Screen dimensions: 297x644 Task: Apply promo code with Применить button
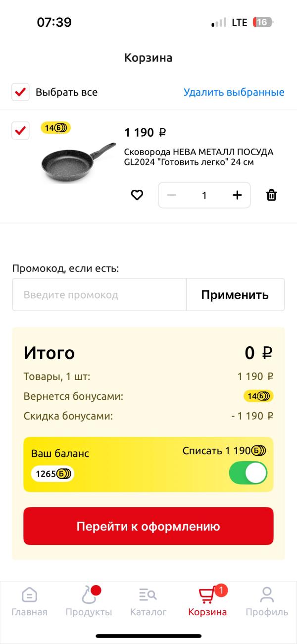pyautogui.click(x=235, y=295)
